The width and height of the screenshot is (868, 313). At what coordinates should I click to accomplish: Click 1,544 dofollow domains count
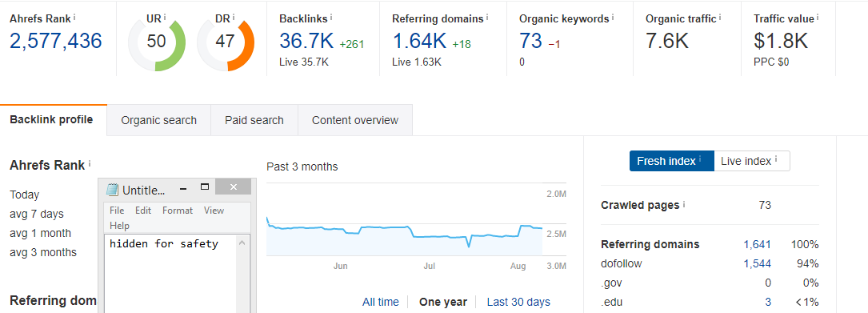(757, 263)
